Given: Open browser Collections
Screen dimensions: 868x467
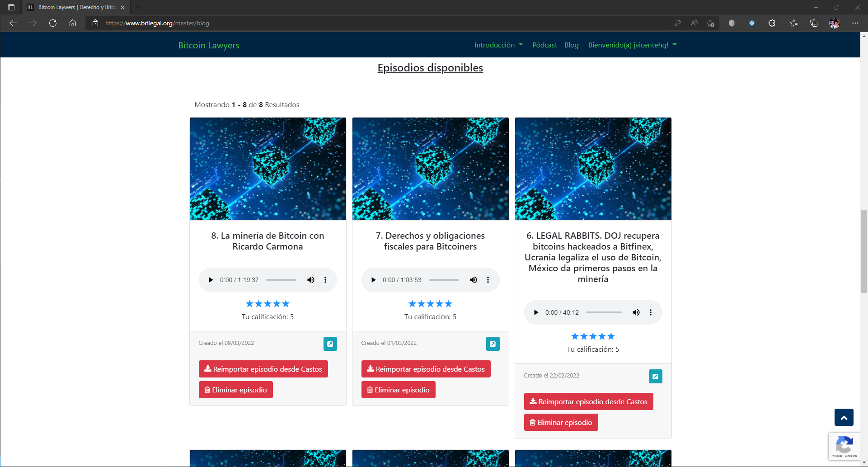Looking at the screenshot, I should pyautogui.click(x=814, y=23).
